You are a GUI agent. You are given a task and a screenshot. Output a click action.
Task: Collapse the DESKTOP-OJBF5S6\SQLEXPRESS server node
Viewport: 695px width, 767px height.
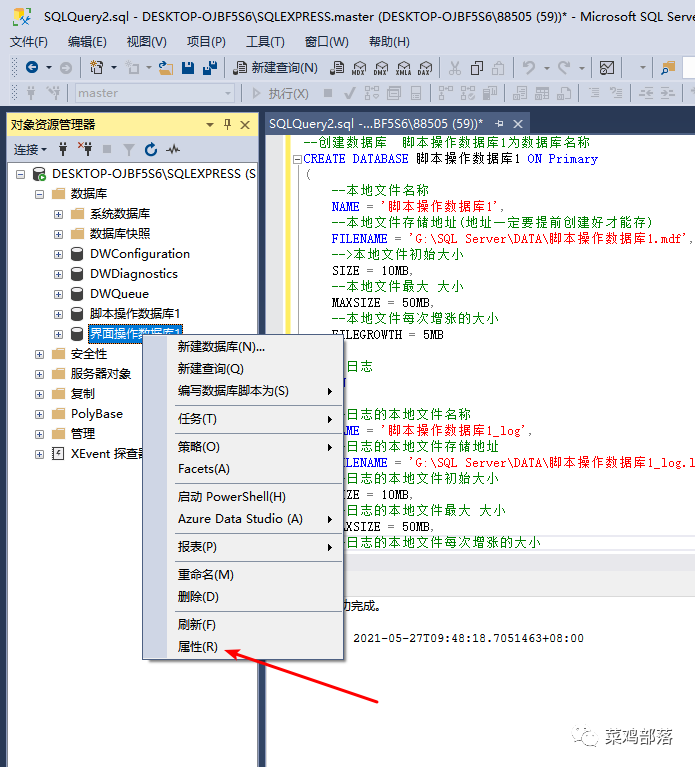point(21,174)
